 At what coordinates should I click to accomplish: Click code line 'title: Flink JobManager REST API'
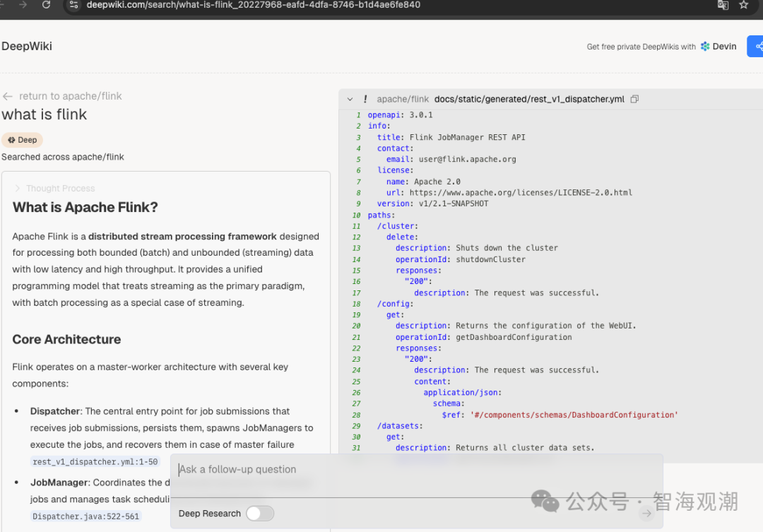point(451,137)
